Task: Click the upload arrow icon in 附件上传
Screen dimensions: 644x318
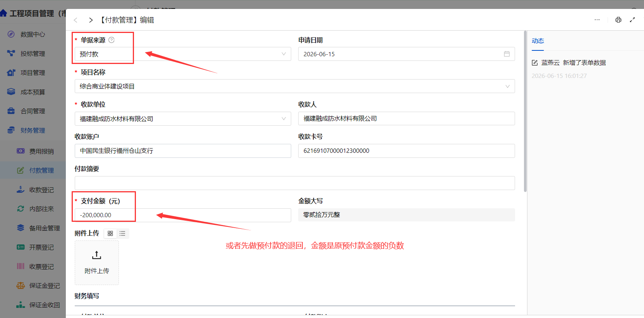Action: (x=96, y=255)
